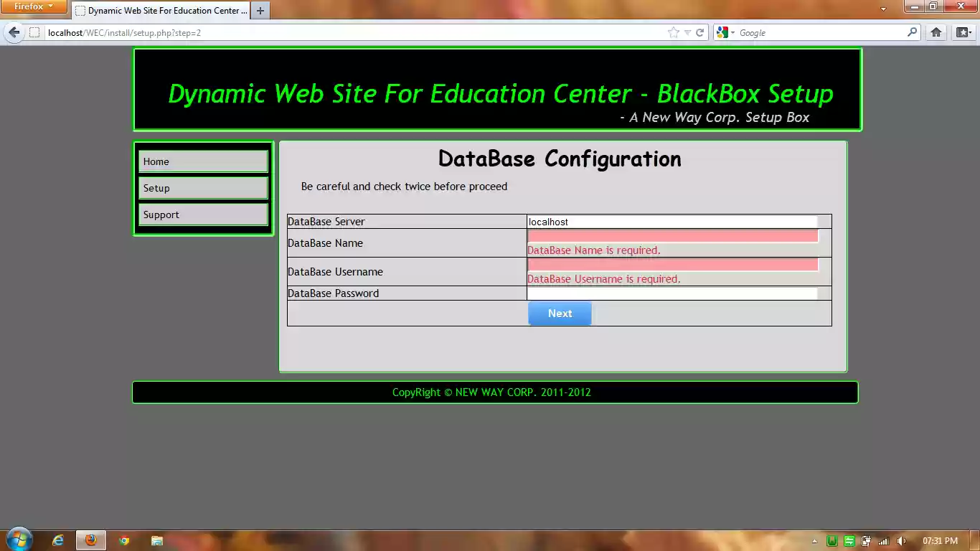Click the Home icon in the browser toolbar
The height and width of the screenshot is (551, 980).
point(936,32)
